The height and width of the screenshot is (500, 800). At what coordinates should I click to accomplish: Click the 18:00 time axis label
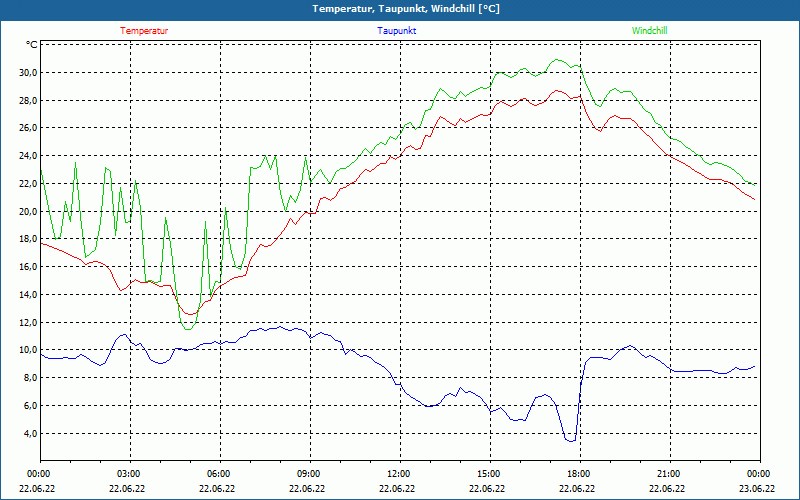coord(577,473)
